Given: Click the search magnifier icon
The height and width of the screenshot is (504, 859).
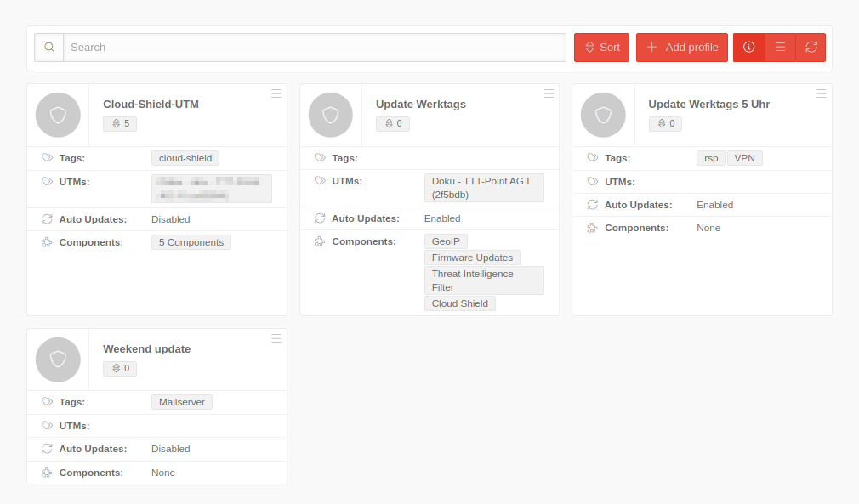Looking at the screenshot, I should pyautogui.click(x=49, y=48).
